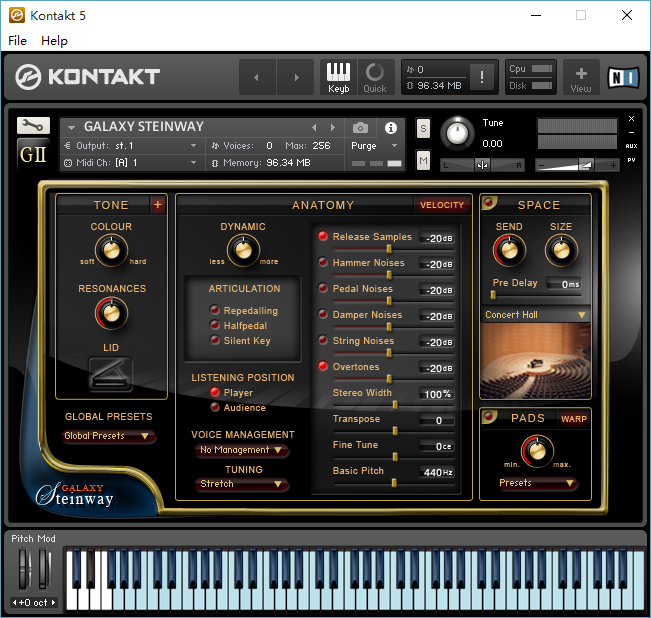Click the GII instrument icon
The width and height of the screenshot is (651, 618).
coord(33,155)
